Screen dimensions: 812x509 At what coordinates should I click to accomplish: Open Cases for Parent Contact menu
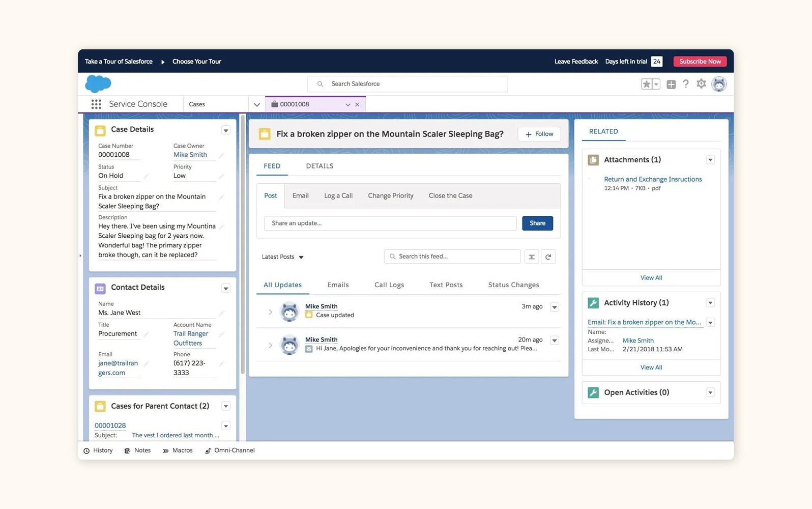coord(225,406)
